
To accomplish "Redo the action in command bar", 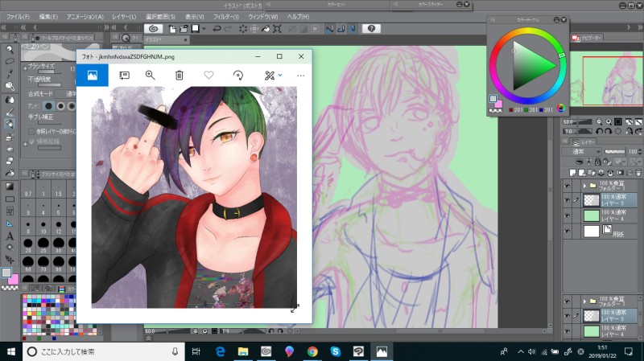I will 229,29.
